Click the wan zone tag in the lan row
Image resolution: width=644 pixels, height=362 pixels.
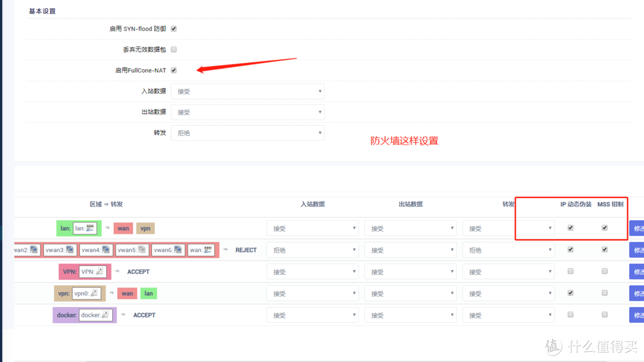click(123, 228)
